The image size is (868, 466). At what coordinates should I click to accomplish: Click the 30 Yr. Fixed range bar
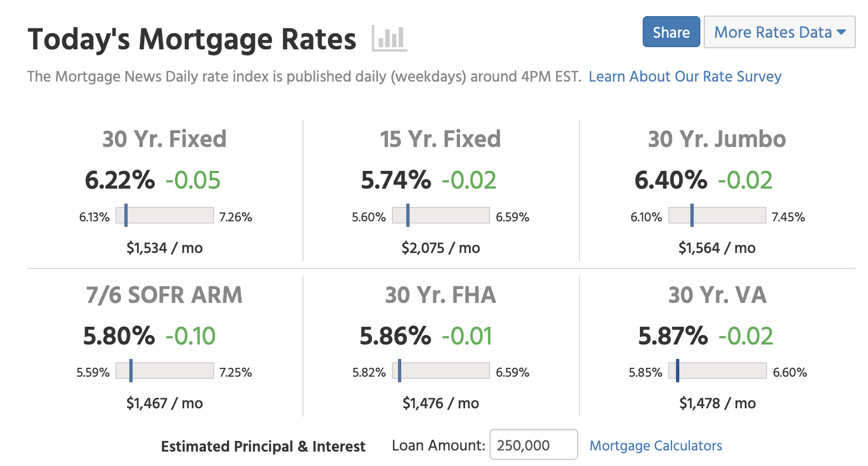(x=165, y=216)
